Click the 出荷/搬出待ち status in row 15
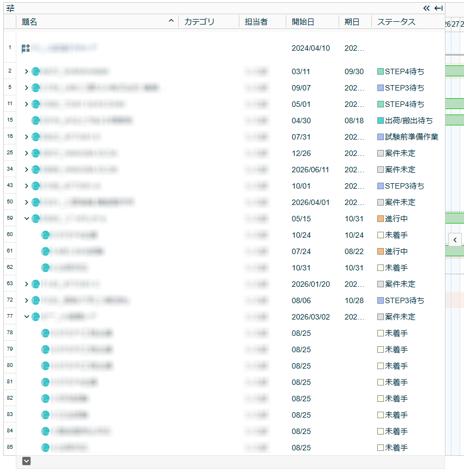Viewport: 464px width, 476px height. pyautogui.click(x=409, y=120)
